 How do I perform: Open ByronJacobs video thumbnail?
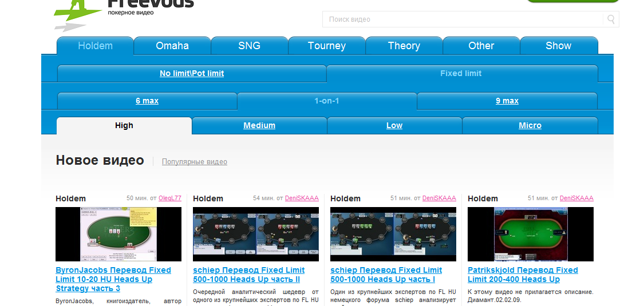pos(118,234)
